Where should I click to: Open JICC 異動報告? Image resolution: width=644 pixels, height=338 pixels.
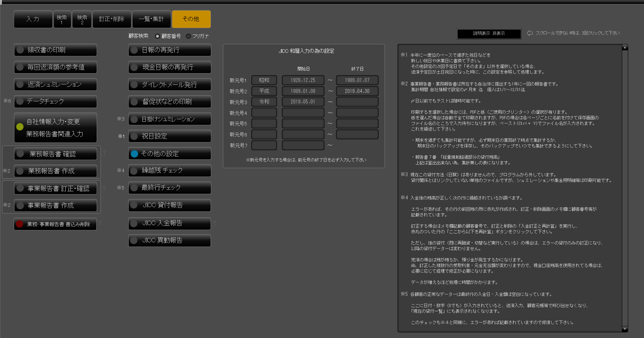click(x=170, y=241)
